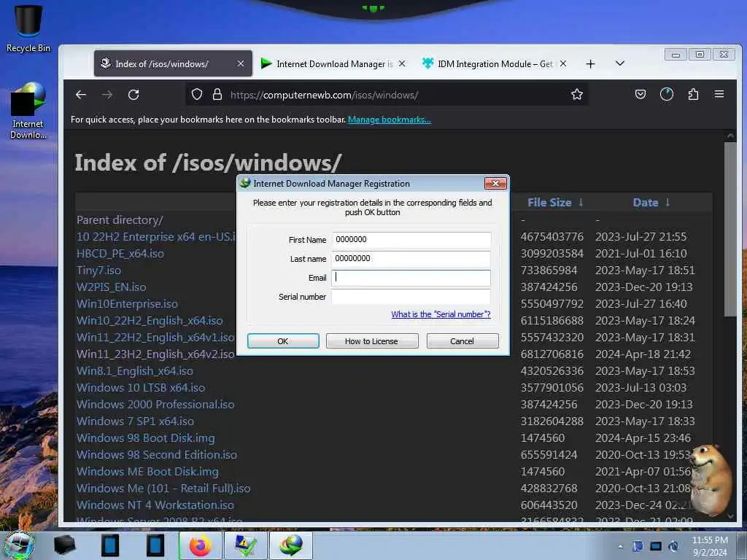Click the page vertical scrollbar thumb
Viewport: 747px width, 560px height.
coord(729,228)
